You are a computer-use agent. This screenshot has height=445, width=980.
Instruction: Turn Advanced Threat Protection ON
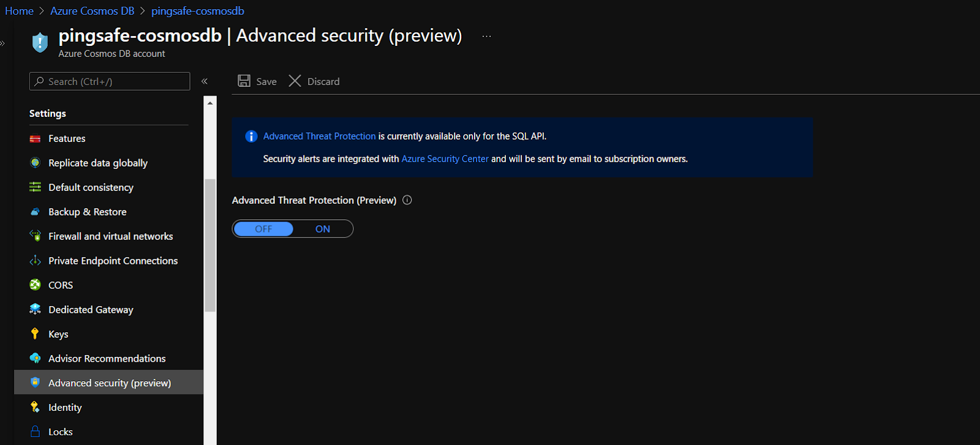323,229
